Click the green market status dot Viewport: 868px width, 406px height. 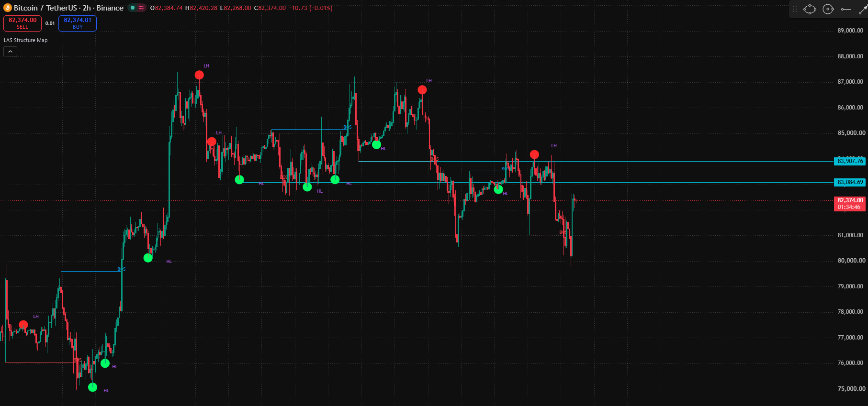click(133, 8)
